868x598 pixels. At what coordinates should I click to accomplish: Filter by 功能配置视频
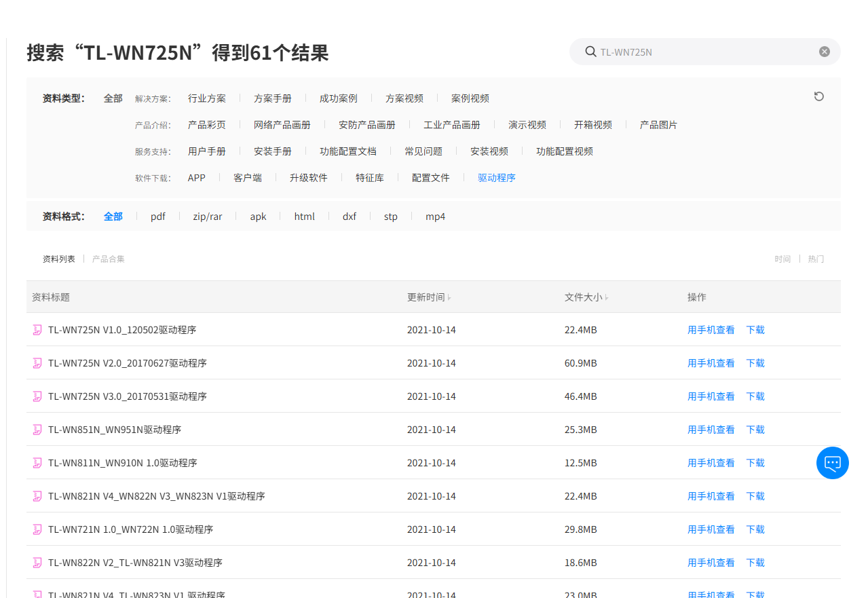[565, 151]
